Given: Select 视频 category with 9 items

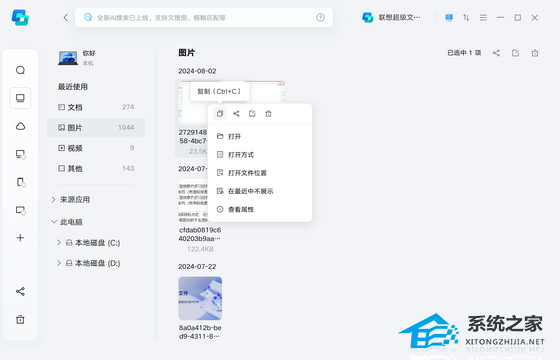Looking at the screenshot, I should pos(96,148).
